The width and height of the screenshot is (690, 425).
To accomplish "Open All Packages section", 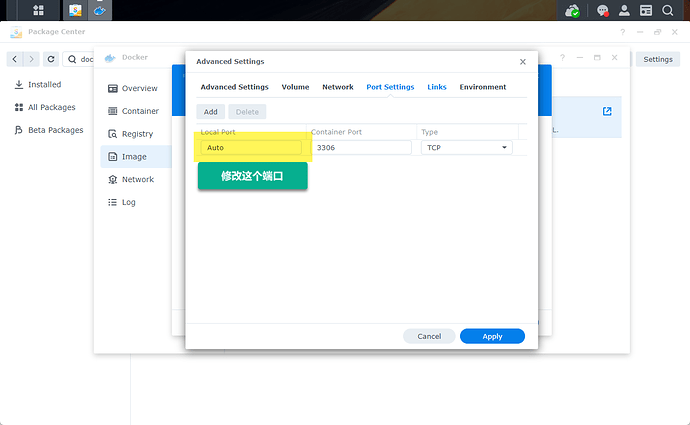I will click(x=45, y=107).
